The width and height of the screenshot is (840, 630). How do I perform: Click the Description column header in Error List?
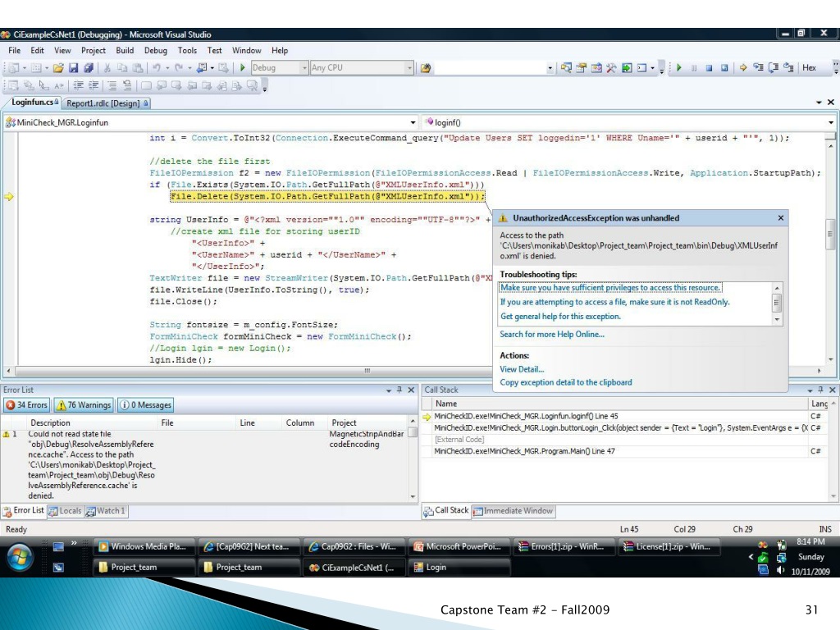[50, 422]
